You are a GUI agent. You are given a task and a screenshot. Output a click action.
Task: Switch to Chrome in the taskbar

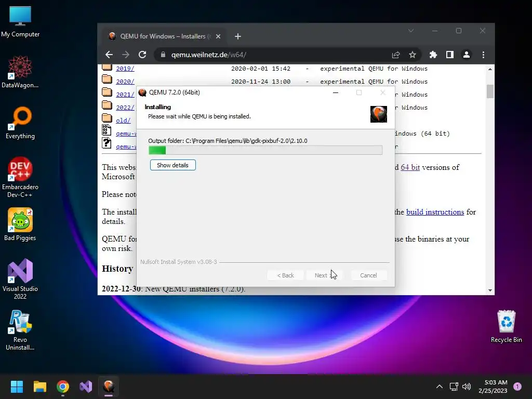63,387
